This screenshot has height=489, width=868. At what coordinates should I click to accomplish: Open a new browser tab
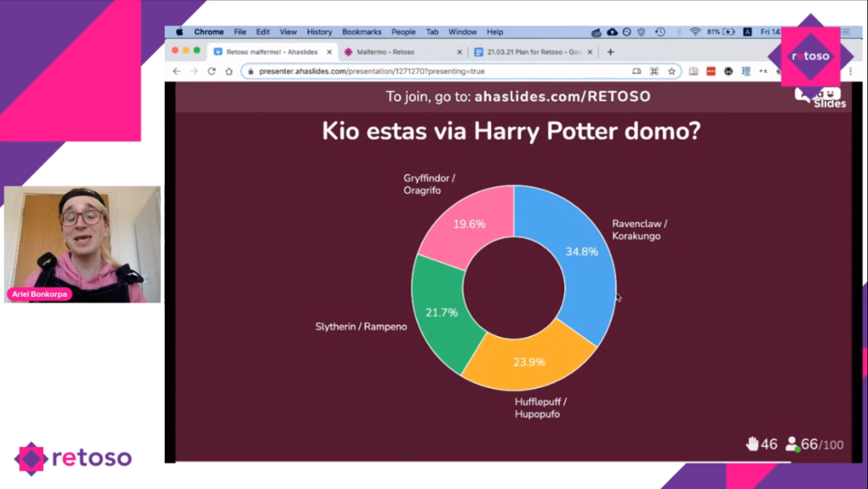coord(610,52)
